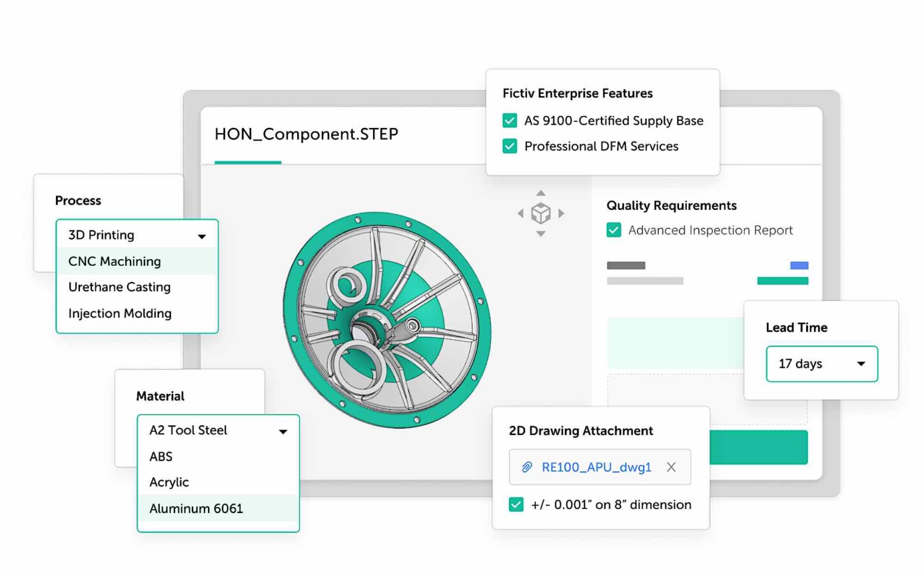The width and height of the screenshot is (924, 575).
Task: Click the right arrow to rotate the model
Action: click(x=561, y=213)
